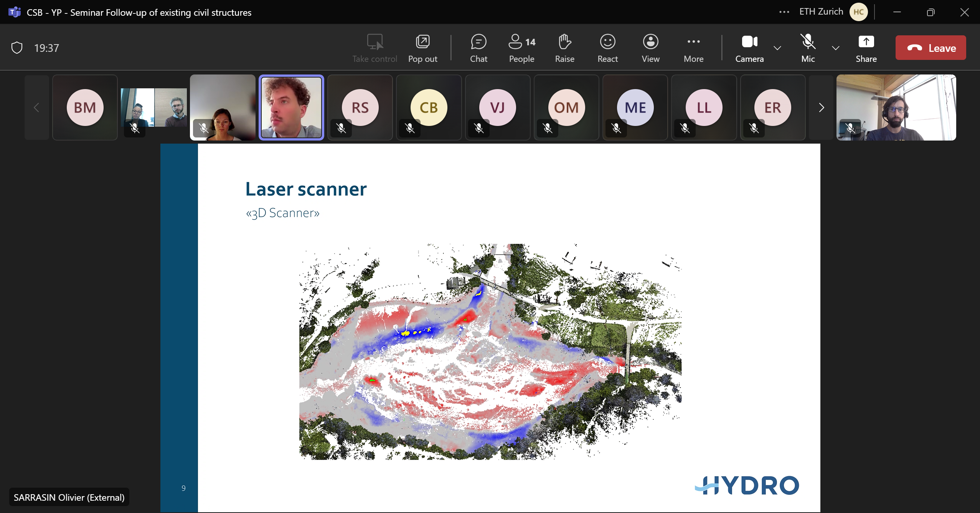Select the ME participant tile
This screenshot has height=513, width=980.
(635, 108)
